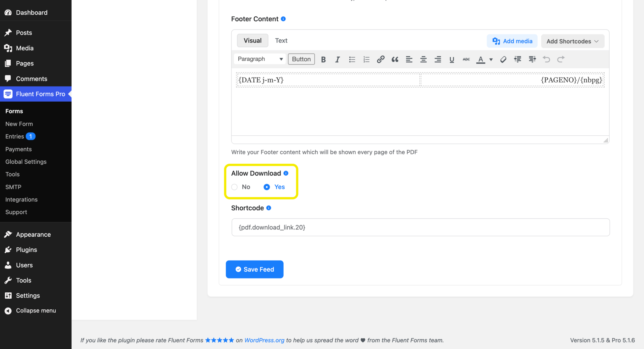The height and width of the screenshot is (349, 644).
Task: Align text center
Action: coord(424,59)
